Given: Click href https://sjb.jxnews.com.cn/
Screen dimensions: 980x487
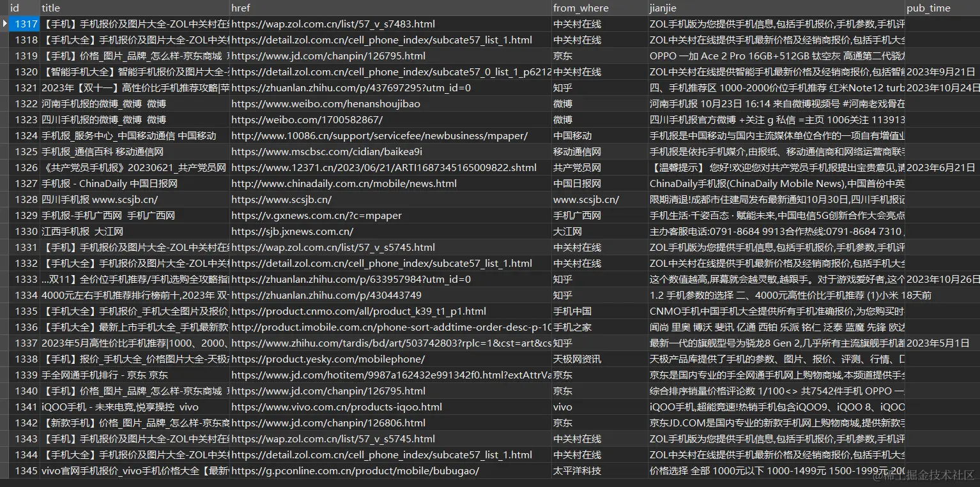Looking at the screenshot, I should coord(292,232).
